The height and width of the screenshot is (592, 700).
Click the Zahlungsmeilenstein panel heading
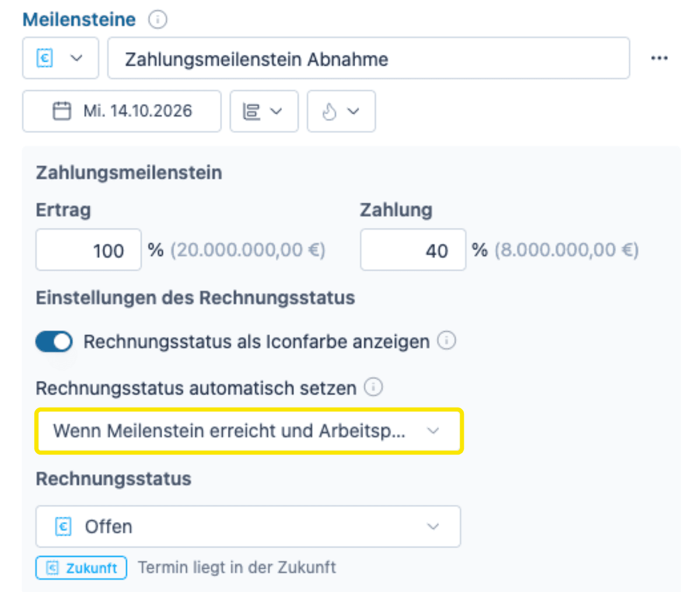129,173
